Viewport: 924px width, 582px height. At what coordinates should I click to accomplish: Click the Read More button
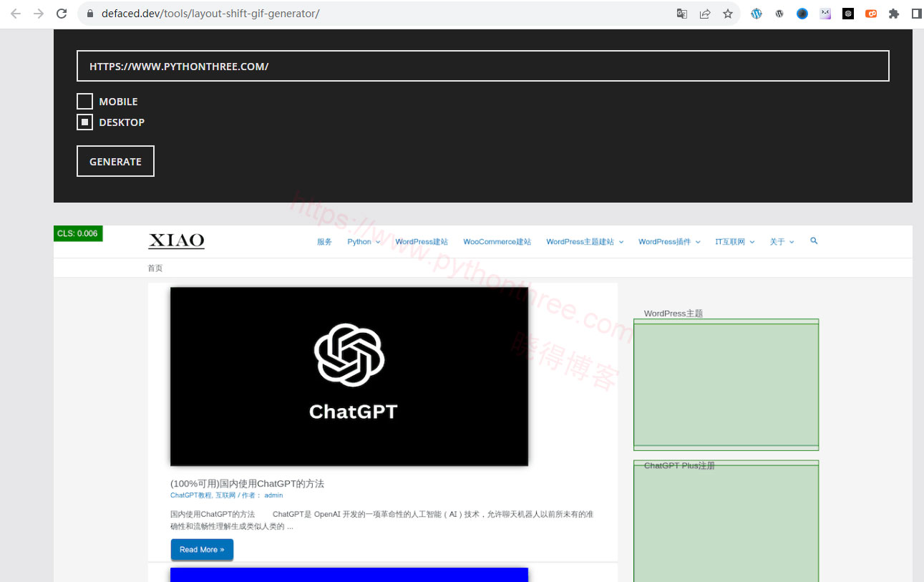tap(202, 550)
